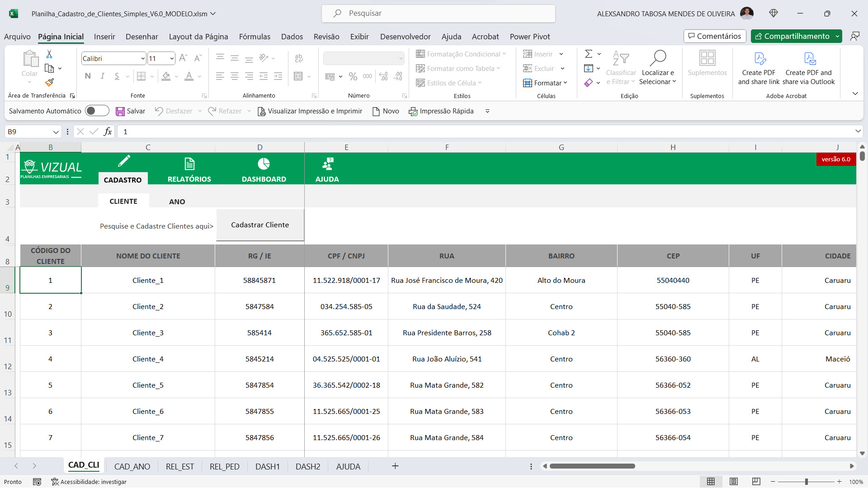The height and width of the screenshot is (488, 868).
Task: Switch to the REL_EST sheet tab
Action: point(179,466)
